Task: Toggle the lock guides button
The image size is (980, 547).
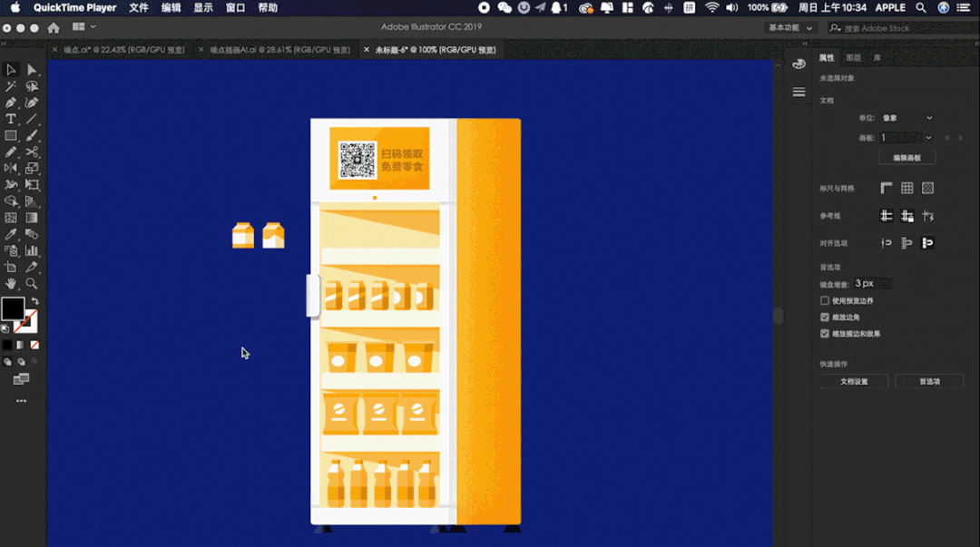Action: [x=906, y=216]
